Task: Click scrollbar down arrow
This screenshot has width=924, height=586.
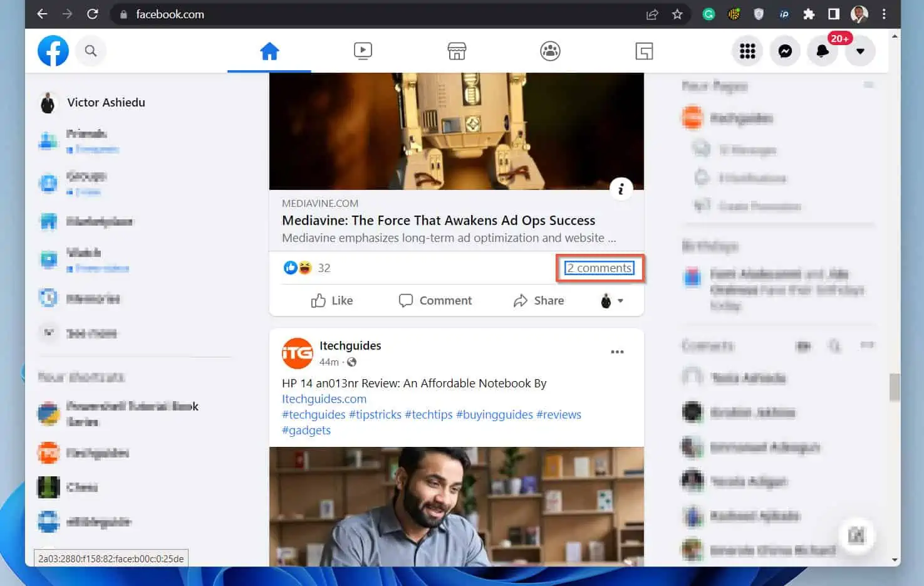Action: point(895,560)
